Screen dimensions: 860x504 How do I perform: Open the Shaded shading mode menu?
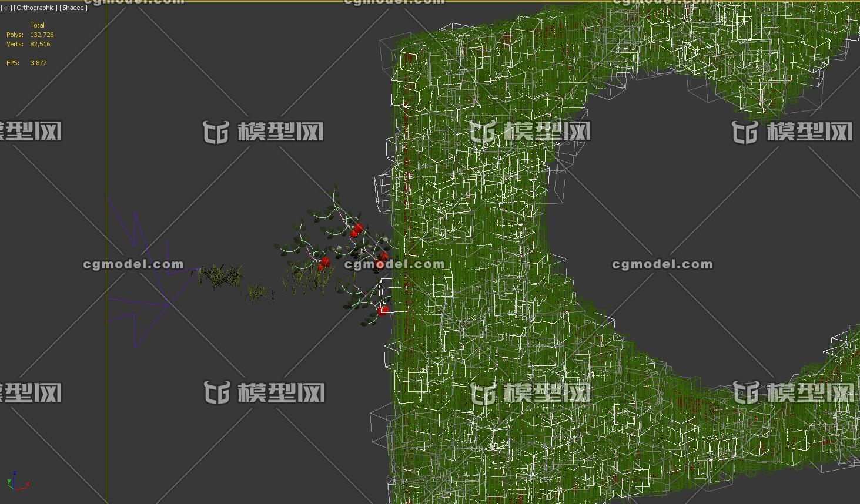(x=73, y=8)
